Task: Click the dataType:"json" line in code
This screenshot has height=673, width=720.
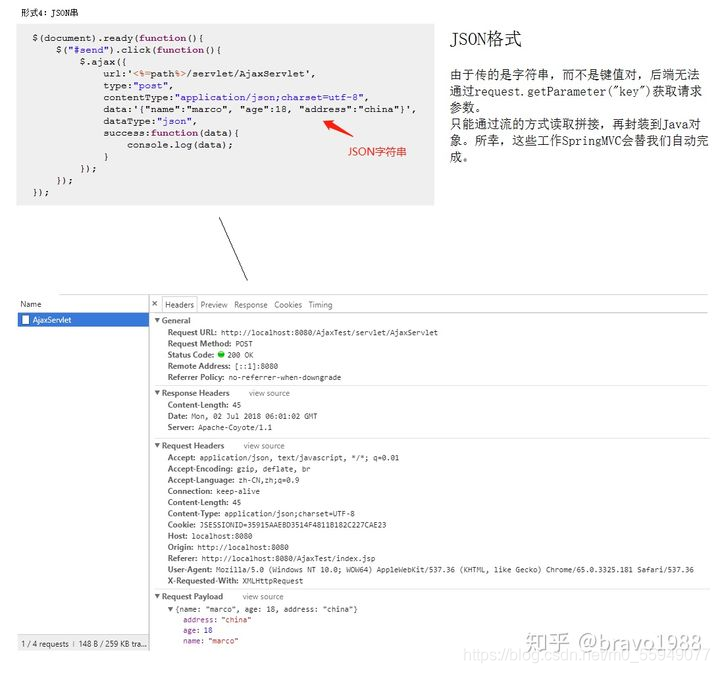Action: [150, 121]
